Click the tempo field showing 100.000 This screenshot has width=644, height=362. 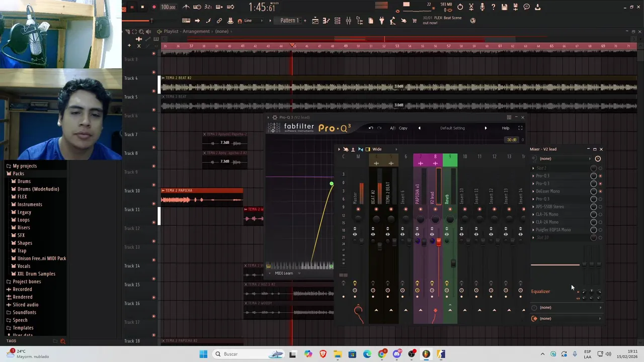[168, 7]
